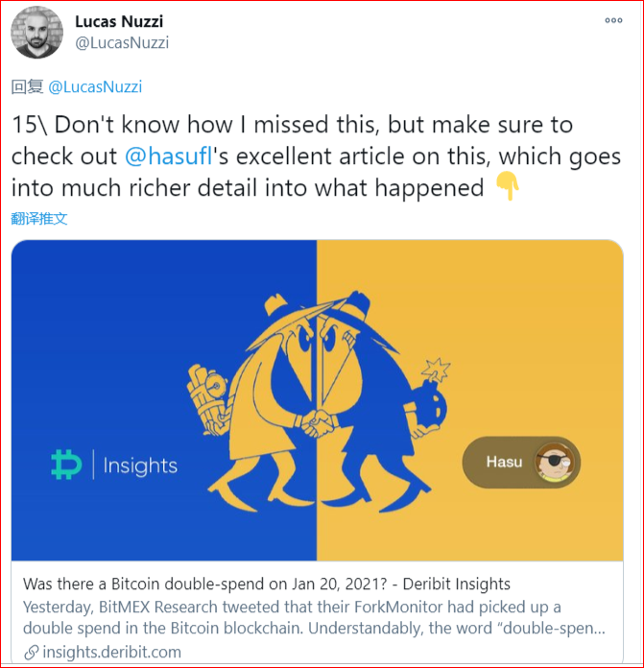Click Lucas Nuzzi's profile avatar
Viewport: 644px width, 668px height.
(36, 34)
